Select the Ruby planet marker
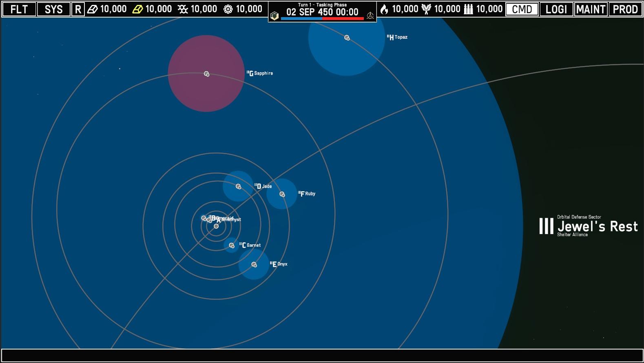Screen dimensions: 644x363 [282, 194]
